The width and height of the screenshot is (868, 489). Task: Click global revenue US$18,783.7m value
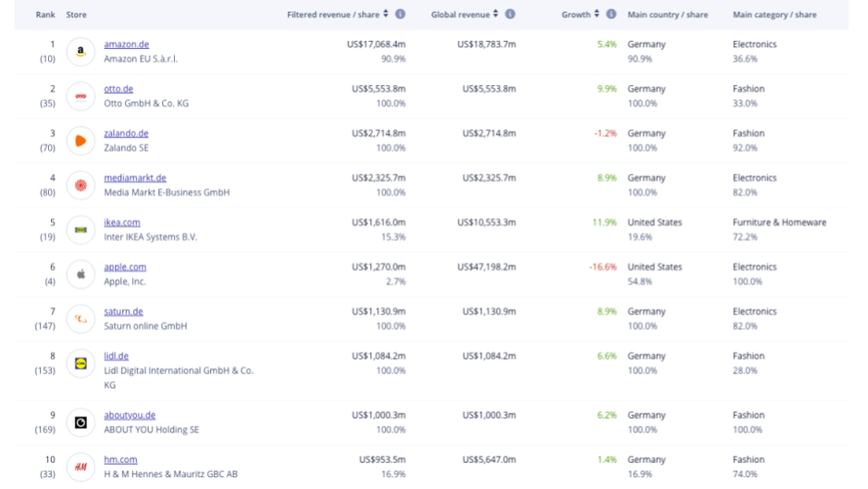click(487, 44)
